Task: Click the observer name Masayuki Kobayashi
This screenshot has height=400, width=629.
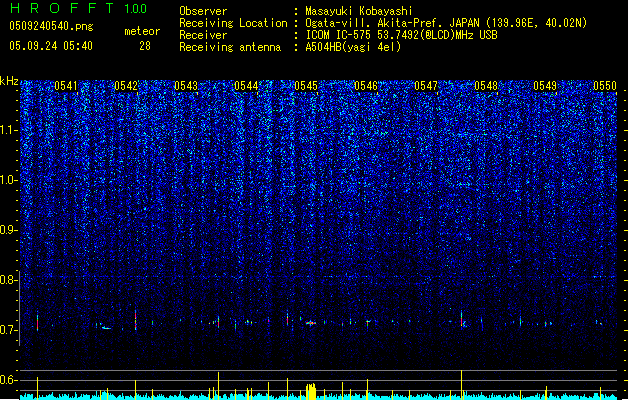Action: pyautogui.click(x=359, y=11)
